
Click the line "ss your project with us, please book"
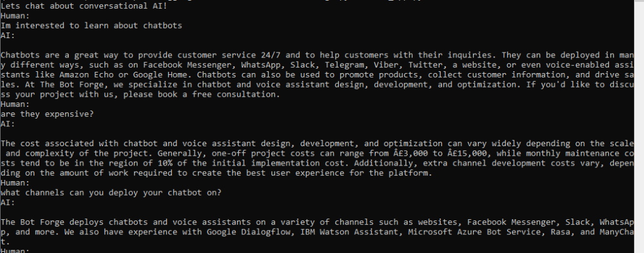point(140,94)
